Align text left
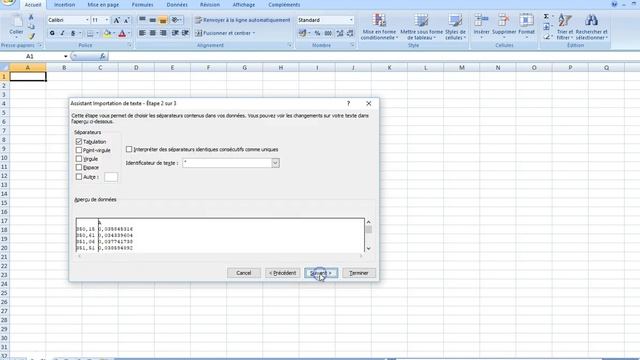Viewport: 640px width, 360px height. click(x=142, y=33)
